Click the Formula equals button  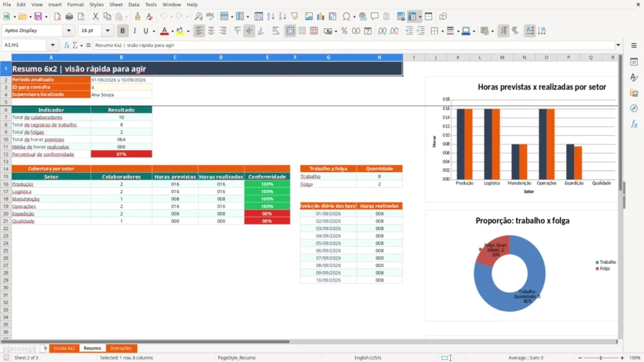tap(88, 45)
